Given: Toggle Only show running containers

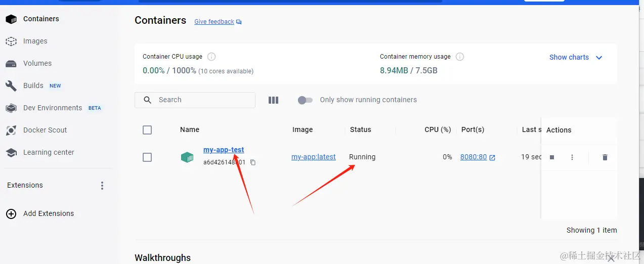Looking at the screenshot, I should point(306,100).
